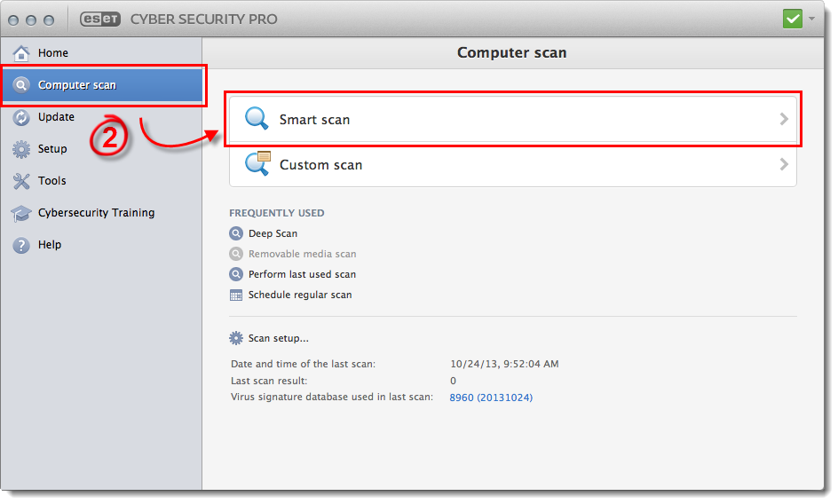Viewport: 838px width, 504px height.
Task: Open Cybersecurity Training section label
Action: tap(96, 213)
